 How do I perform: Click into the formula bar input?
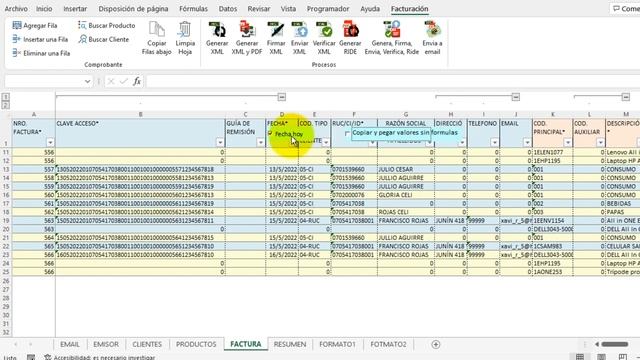(x=392, y=81)
